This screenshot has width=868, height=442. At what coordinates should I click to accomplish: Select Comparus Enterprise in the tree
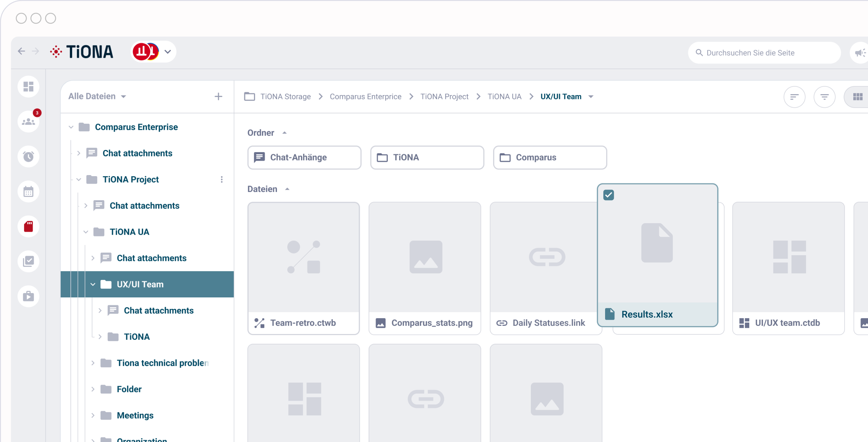pos(136,127)
